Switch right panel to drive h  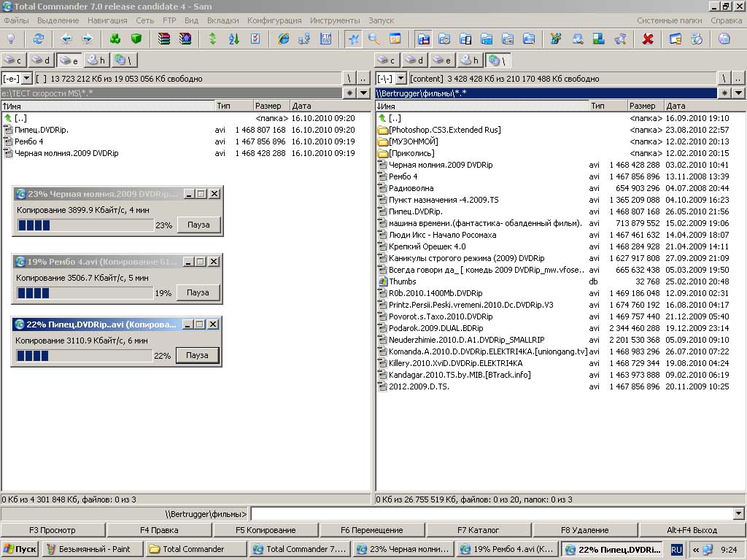click(x=469, y=61)
